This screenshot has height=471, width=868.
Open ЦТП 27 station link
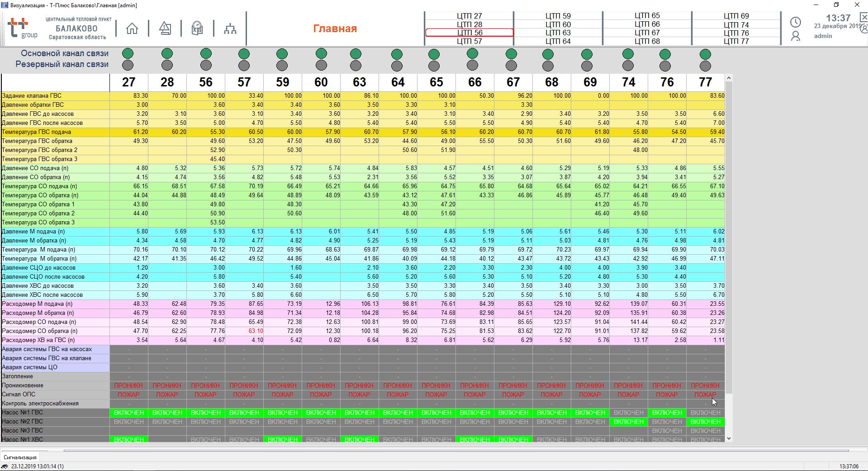pos(470,16)
